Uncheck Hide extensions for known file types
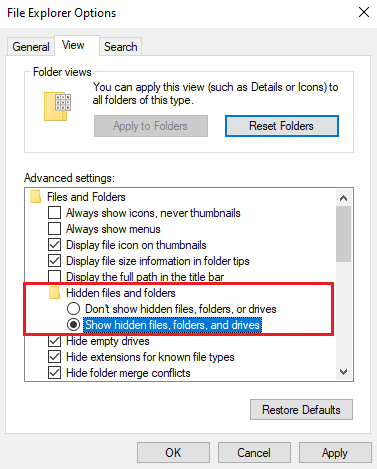This screenshot has height=469, width=377. click(x=54, y=357)
